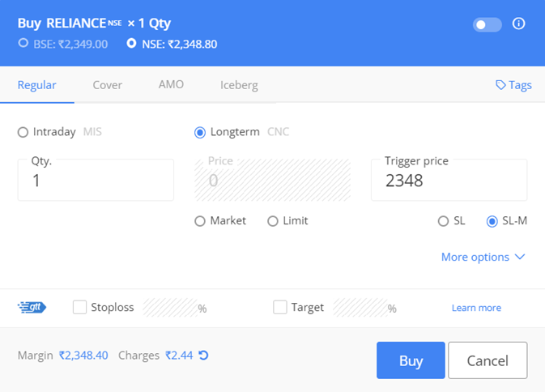Enable the Stoploss checkbox
This screenshot has height=392, width=545.
79,307
